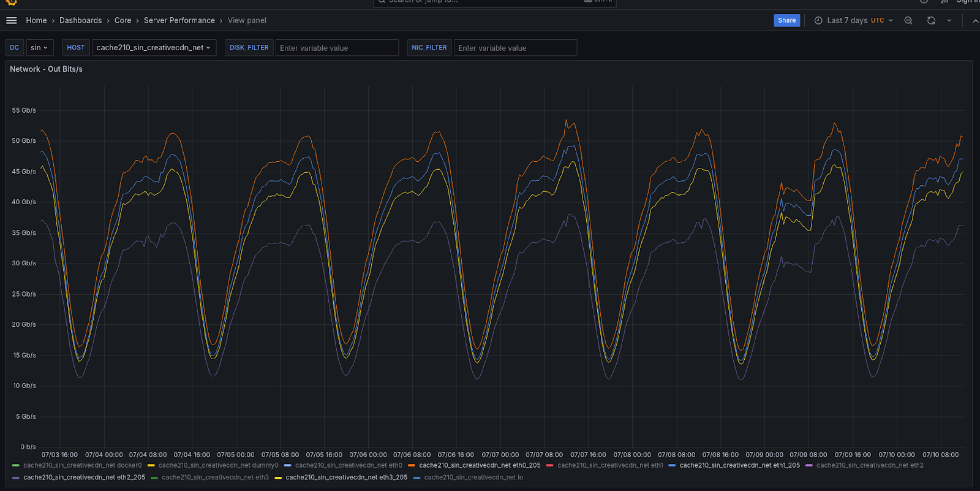Open the news feed icon
The width and height of the screenshot is (980, 491).
coord(944,2)
